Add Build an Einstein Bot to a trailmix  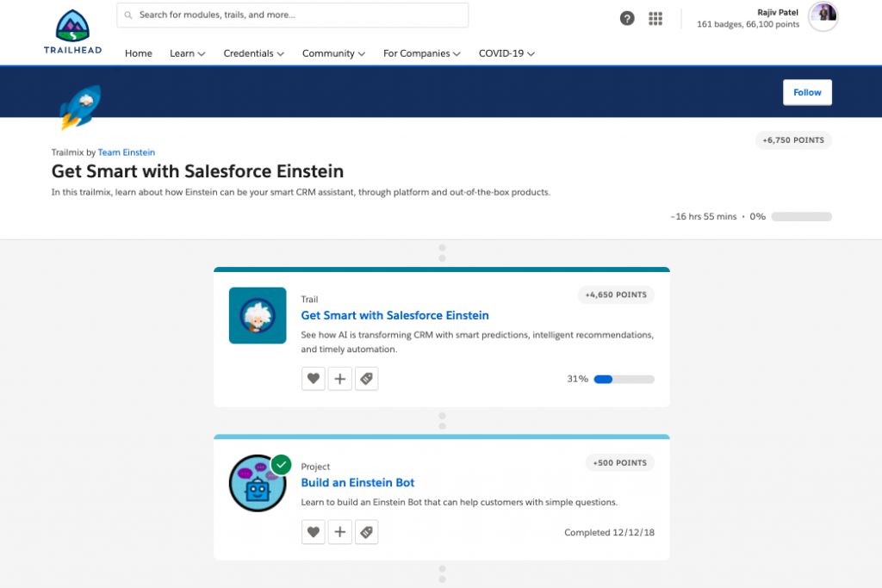(x=340, y=532)
